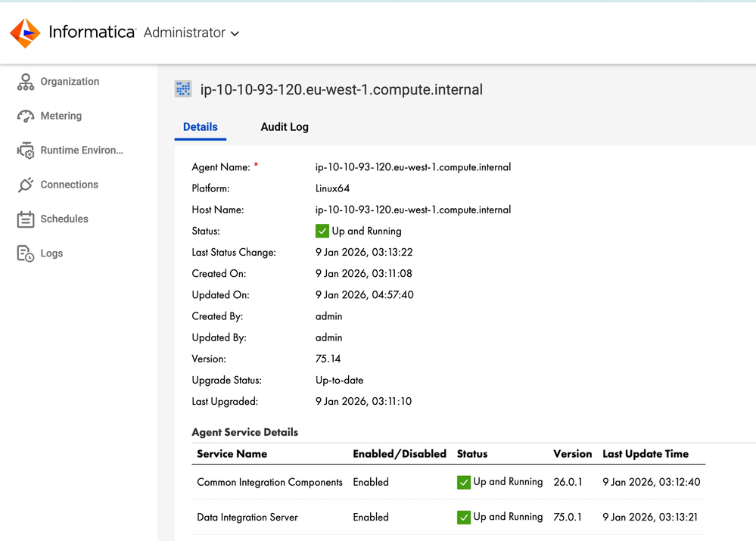Screen dimensions: 756x541
Task: Click the Connections plug icon
Action: [26, 185]
